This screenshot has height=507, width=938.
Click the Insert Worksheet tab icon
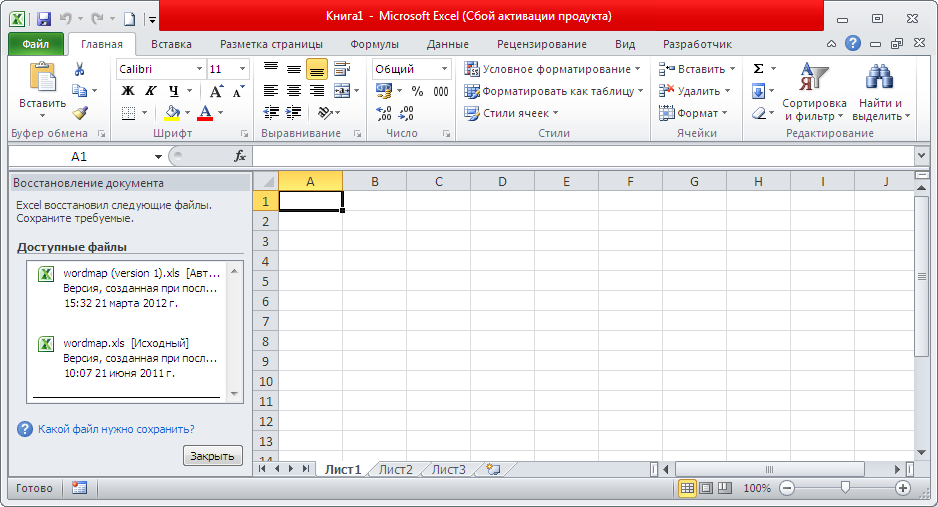pos(493,469)
